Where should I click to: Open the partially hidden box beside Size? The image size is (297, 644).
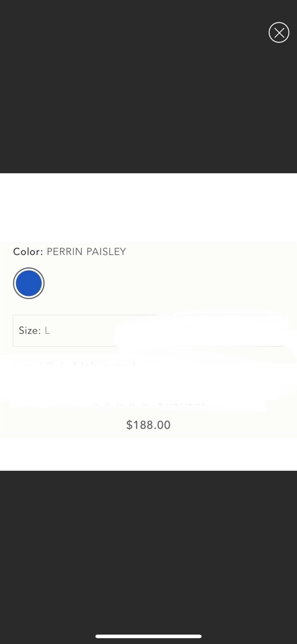click(231, 330)
